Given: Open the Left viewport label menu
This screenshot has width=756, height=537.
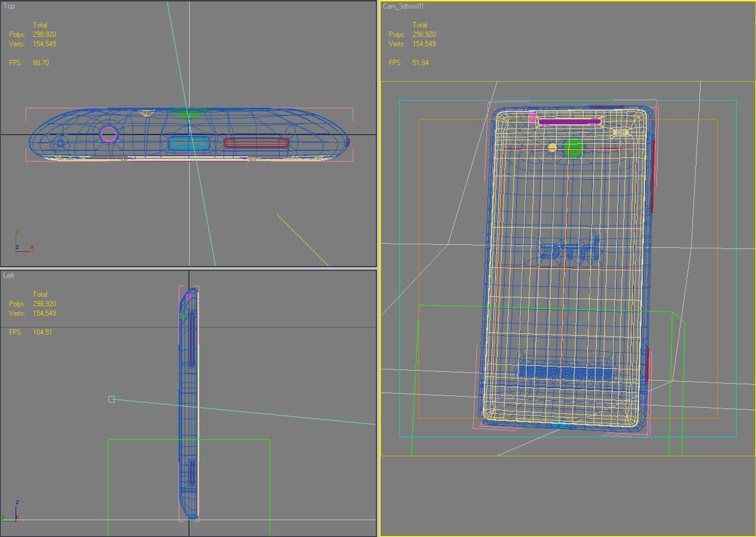Looking at the screenshot, I should (9, 275).
